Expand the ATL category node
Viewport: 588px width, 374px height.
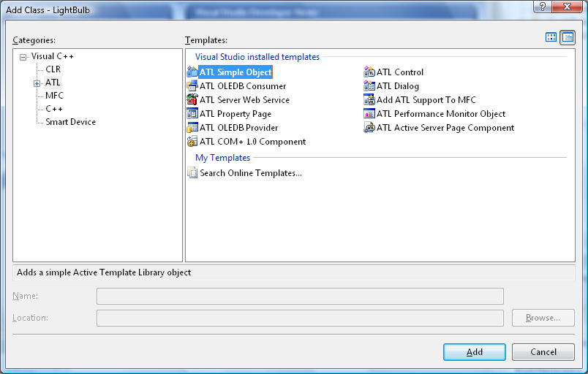point(37,83)
